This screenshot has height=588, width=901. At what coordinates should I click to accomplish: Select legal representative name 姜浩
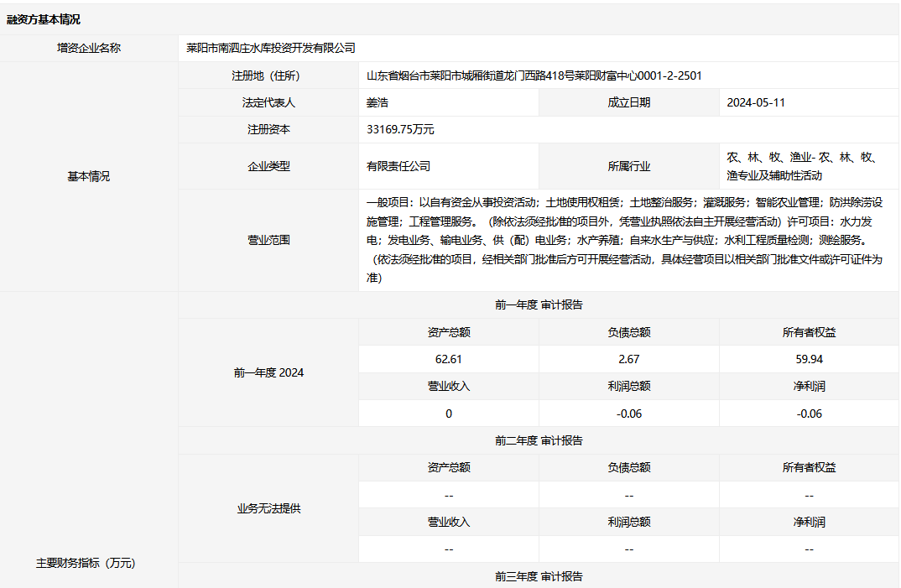click(378, 102)
